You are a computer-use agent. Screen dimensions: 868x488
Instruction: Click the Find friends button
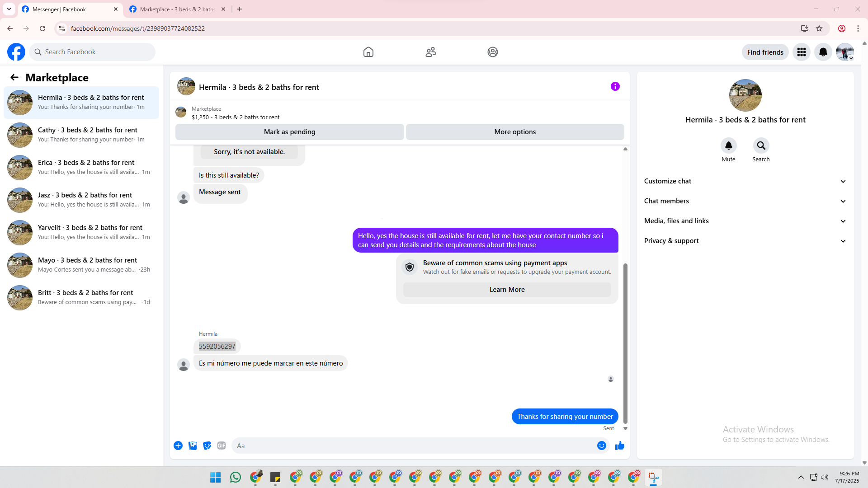[x=765, y=52]
